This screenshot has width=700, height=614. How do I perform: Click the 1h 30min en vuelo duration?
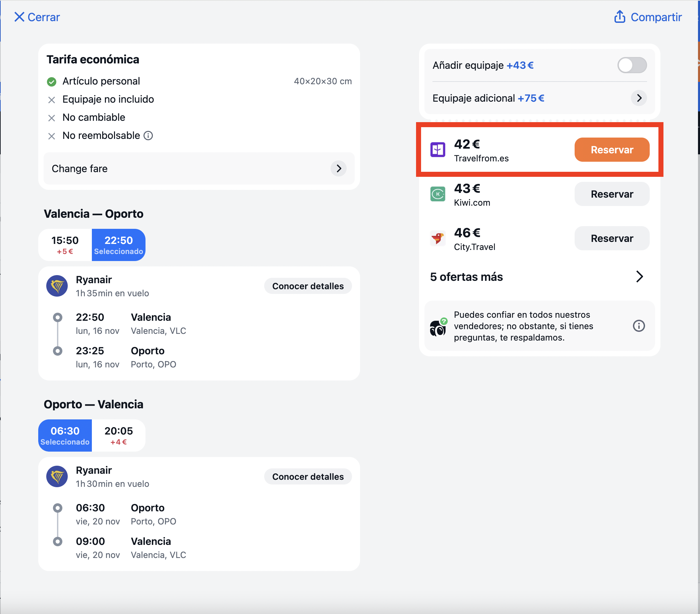112,484
